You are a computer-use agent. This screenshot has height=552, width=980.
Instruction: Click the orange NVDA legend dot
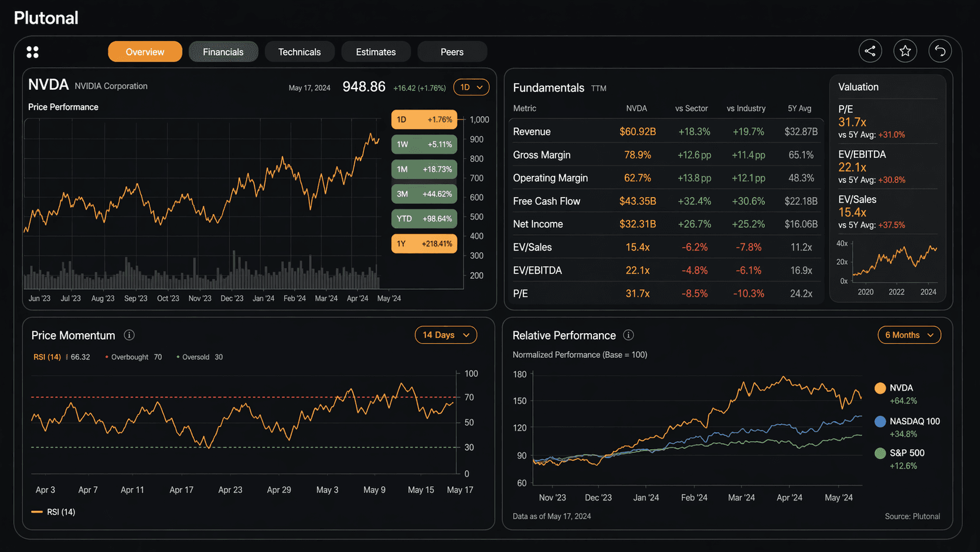[x=880, y=388]
